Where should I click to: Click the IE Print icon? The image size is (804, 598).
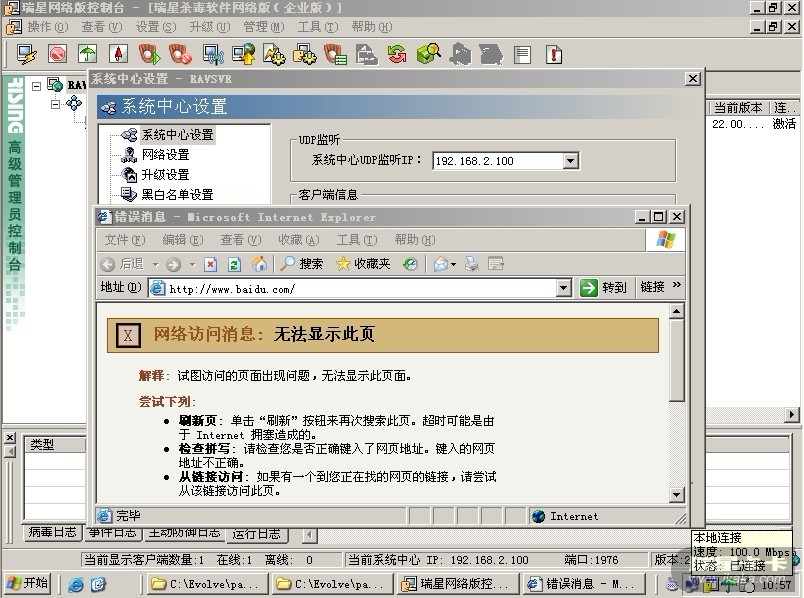(x=471, y=264)
